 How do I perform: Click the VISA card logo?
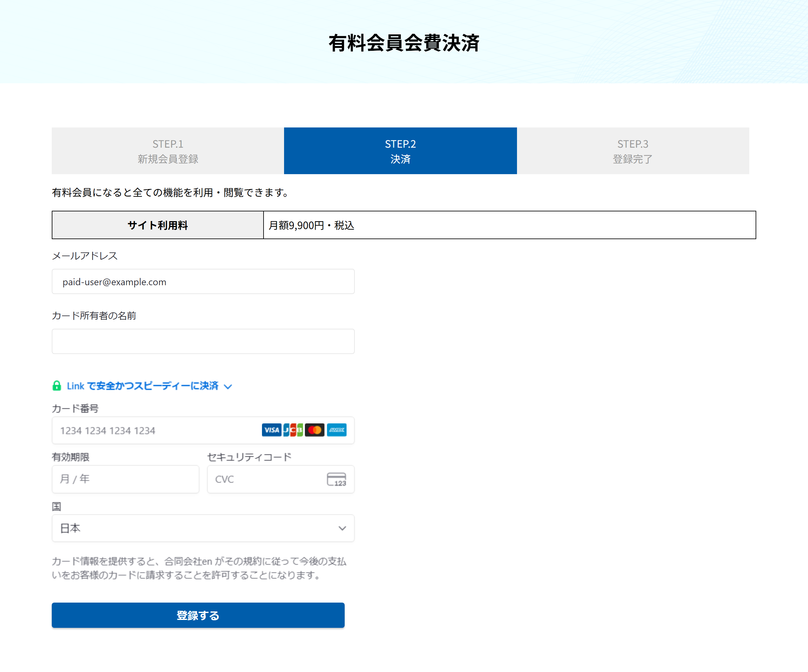(272, 430)
